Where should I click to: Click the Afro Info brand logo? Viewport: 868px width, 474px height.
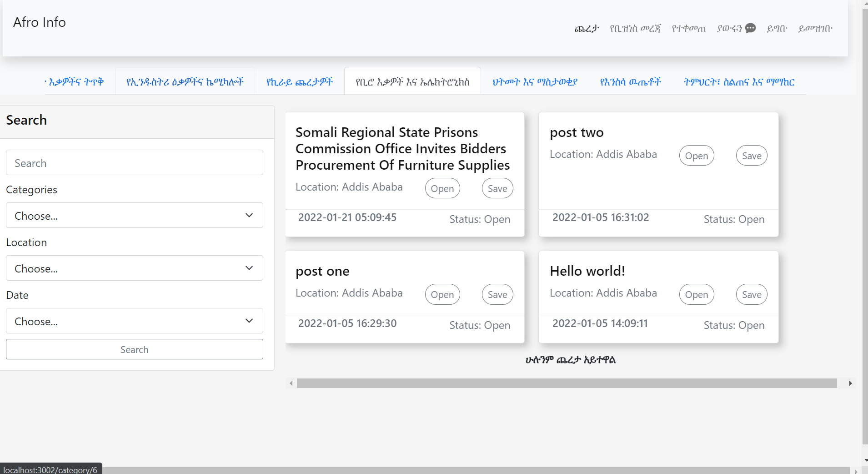pyautogui.click(x=40, y=22)
